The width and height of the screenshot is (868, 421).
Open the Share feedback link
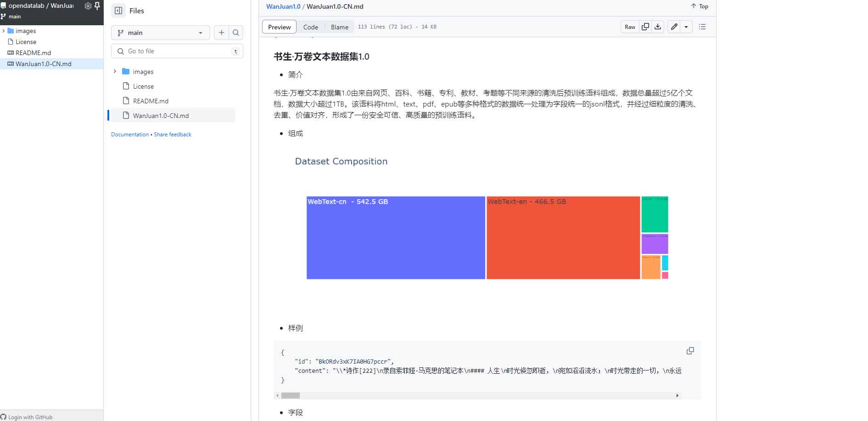point(173,135)
